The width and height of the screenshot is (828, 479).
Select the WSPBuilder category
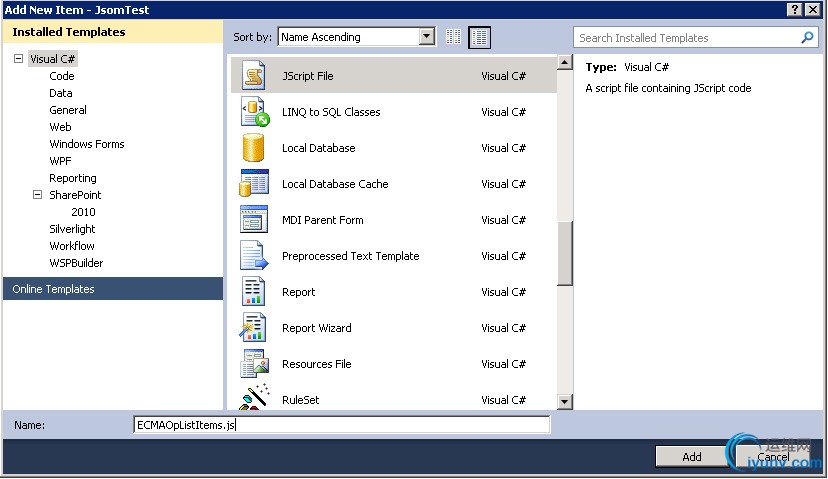(76, 262)
